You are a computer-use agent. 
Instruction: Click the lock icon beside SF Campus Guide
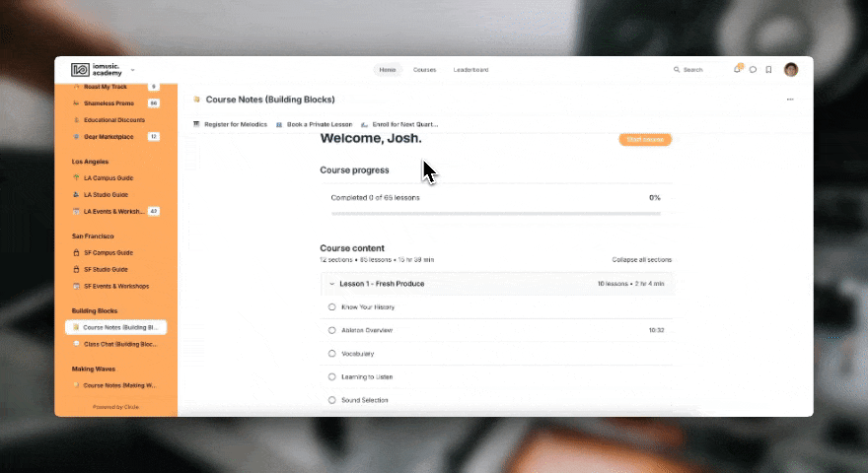tap(76, 253)
